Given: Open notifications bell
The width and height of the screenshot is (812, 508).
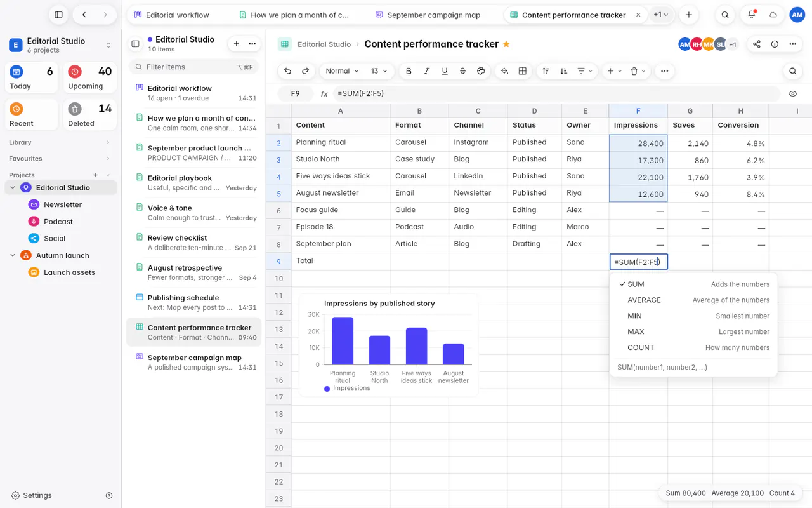Looking at the screenshot, I should pos(752,15).
